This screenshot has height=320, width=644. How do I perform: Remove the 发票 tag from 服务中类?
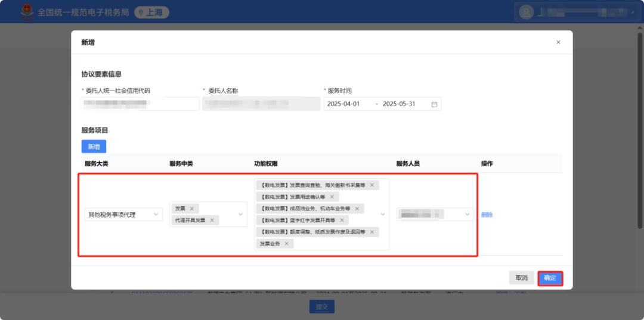click(x=191, y=208)
